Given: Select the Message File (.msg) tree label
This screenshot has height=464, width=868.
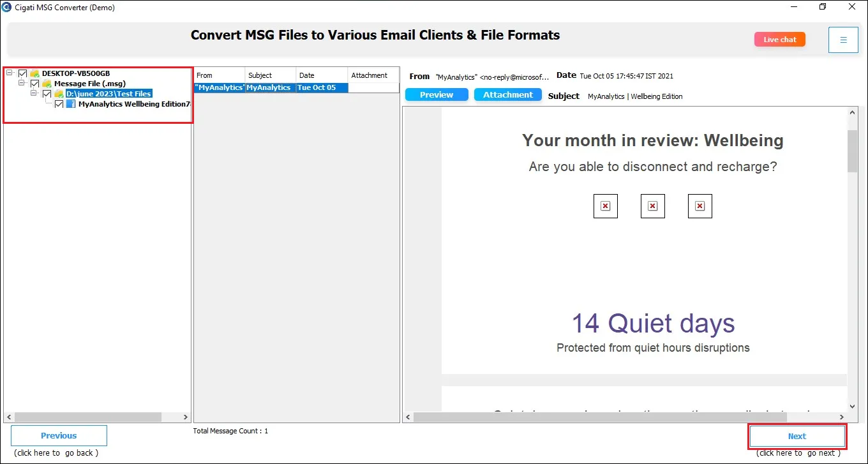Looking at the screenshot, I should (x=90, y=84).
